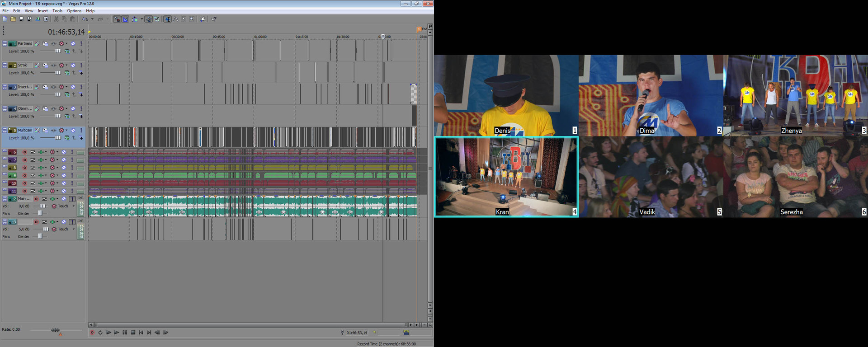
Task: Select the Kran camera thumbnail
Action: [506, 177]
